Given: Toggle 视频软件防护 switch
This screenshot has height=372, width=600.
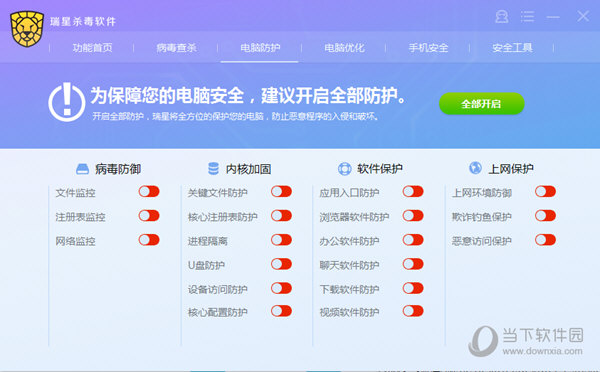Looking at the screenshot, I should [413, 311].
